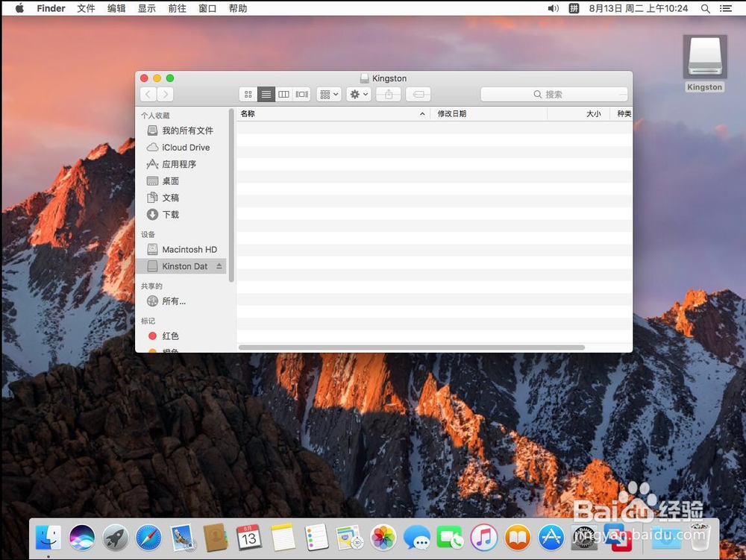Go back with the back arrow
Screen dimensions: 746x560
[148, 94]
